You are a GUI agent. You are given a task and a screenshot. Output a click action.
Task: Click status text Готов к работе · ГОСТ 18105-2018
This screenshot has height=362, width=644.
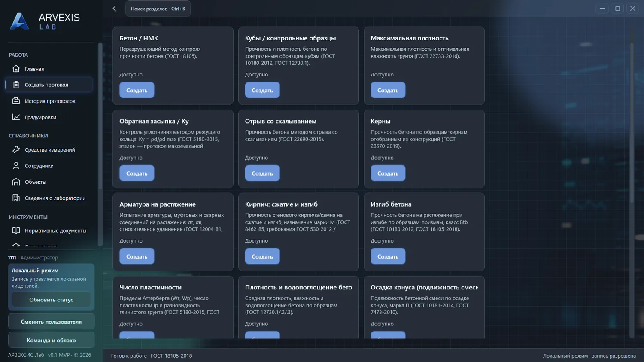(152, 356)
